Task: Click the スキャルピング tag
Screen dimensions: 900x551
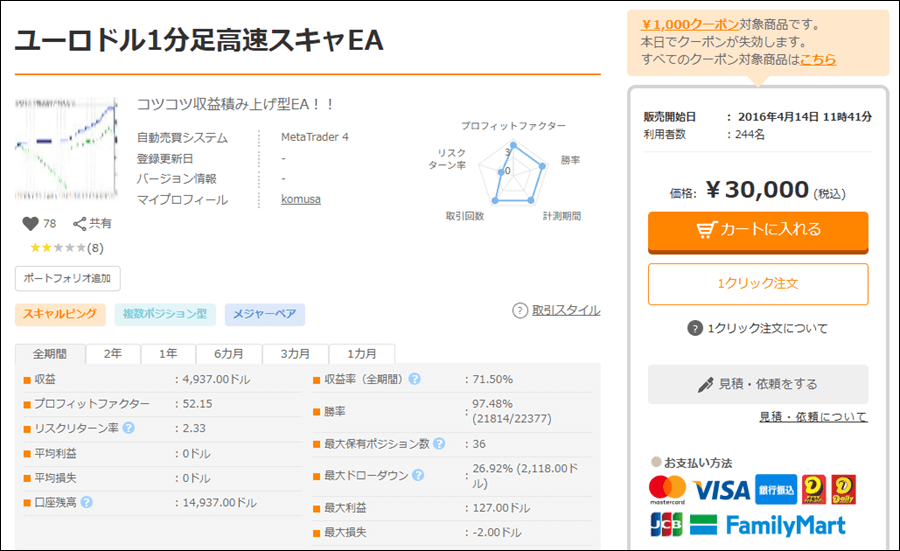Action: pos(60,314)
